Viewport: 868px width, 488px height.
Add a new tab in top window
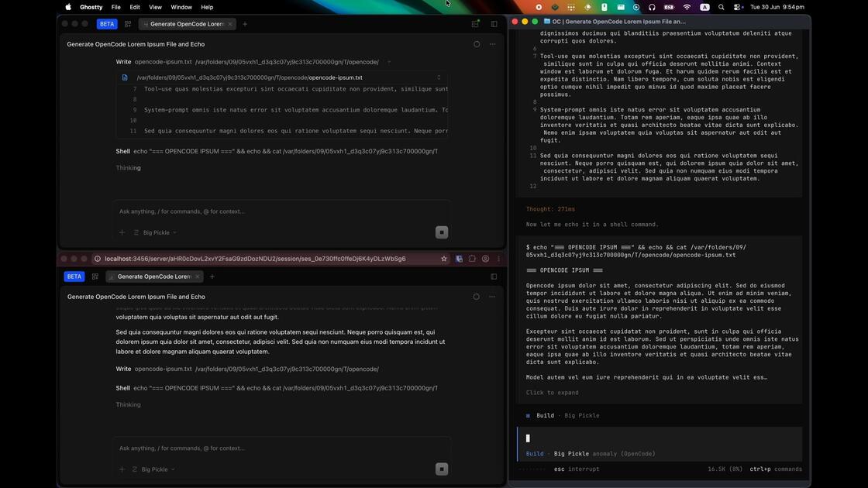click(x=245, y=24)
